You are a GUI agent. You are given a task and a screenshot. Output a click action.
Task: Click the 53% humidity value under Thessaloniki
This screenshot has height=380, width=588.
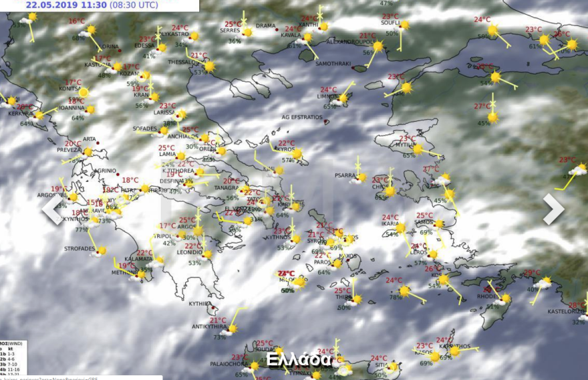pyautogui.click(x=200, y=72)
